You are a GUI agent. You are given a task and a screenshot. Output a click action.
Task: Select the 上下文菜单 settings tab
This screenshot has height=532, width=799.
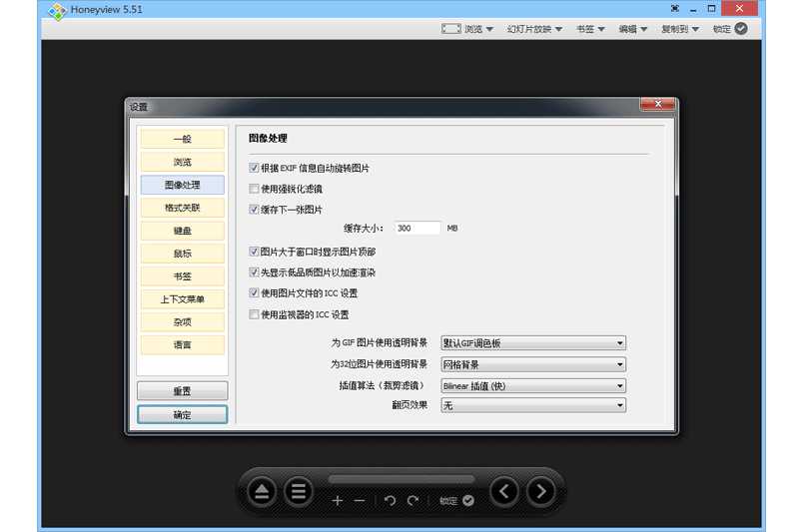coord(183,299)
